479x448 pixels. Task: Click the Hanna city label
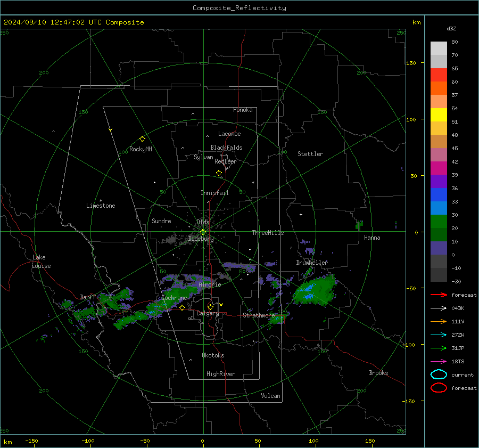pyautogui.click(x=372, y=238)
